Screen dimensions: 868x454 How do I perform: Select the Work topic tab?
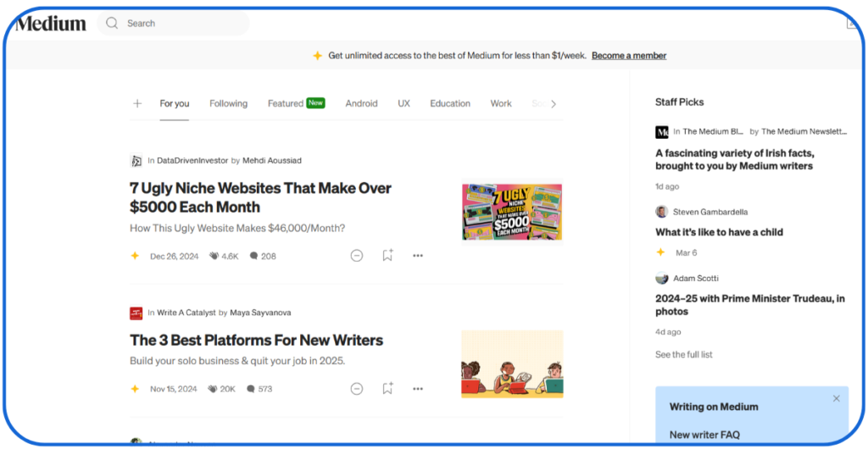[x=501, y=103]
